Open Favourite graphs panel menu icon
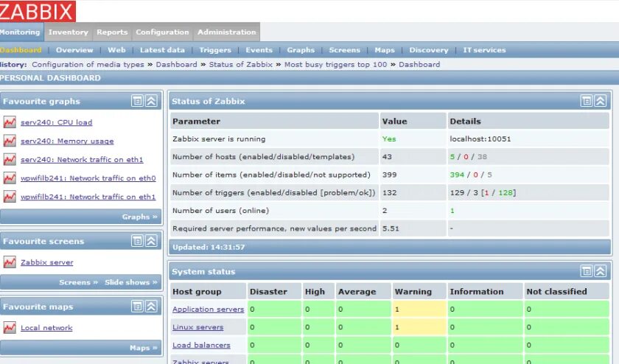The width and height of the screenshot is (619, 364). point(137,101)
